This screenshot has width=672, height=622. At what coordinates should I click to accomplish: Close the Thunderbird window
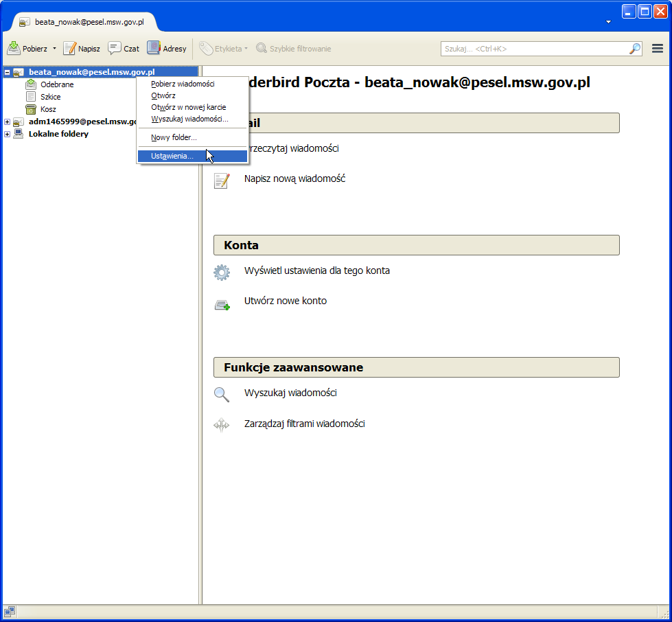[660, 12]
